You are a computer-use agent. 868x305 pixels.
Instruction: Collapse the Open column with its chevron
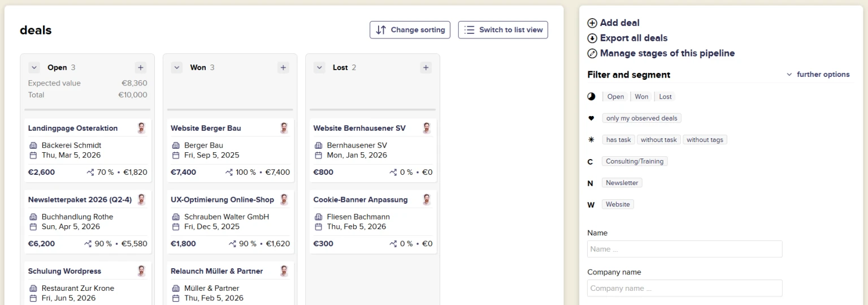point(34,68)
